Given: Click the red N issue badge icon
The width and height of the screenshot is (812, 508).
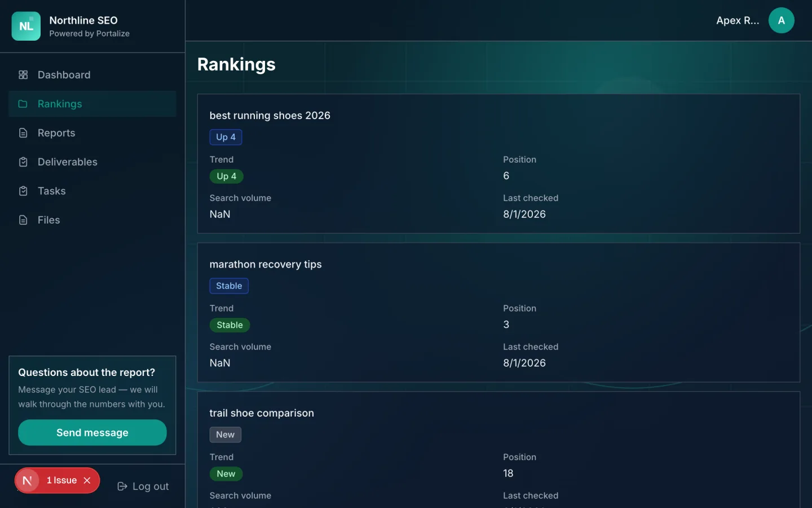Looking at the screenshot, I should click(x=27, y=480).
